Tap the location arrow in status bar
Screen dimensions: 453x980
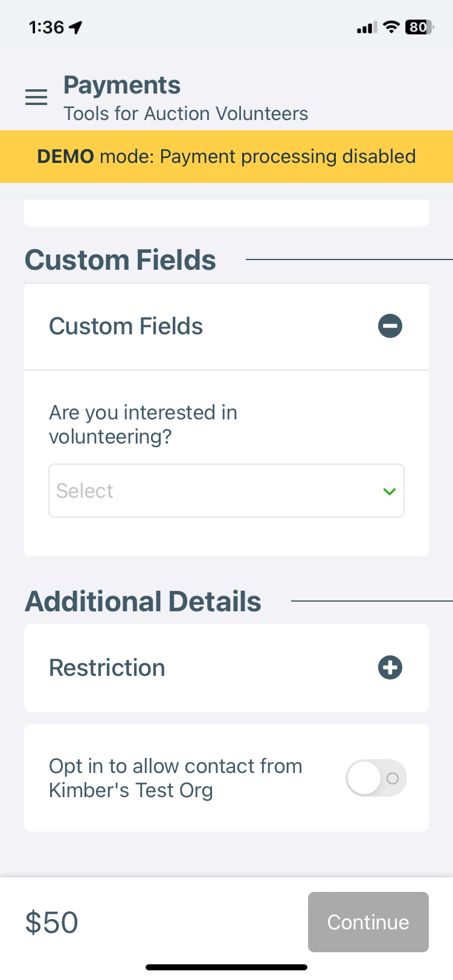coord(76,27)
